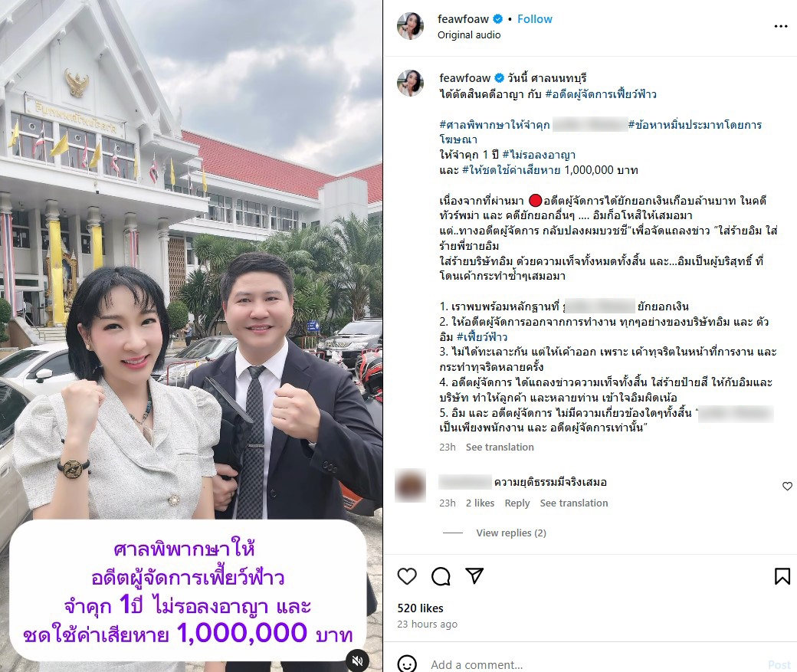Like the post with the heart icon
The image size is (797, 672).
407,576
